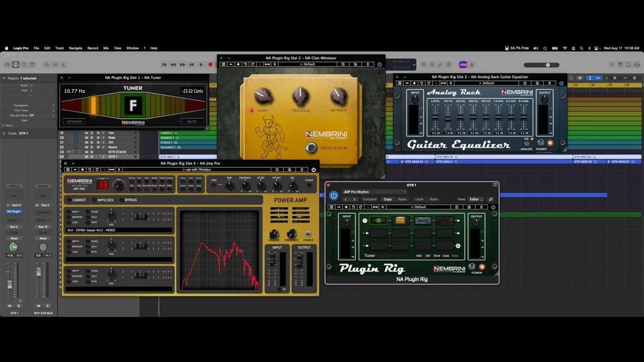The width and height of the screenshot is (644, 362).
Task: Rewind using the transport rewind button
Action: 173,64
